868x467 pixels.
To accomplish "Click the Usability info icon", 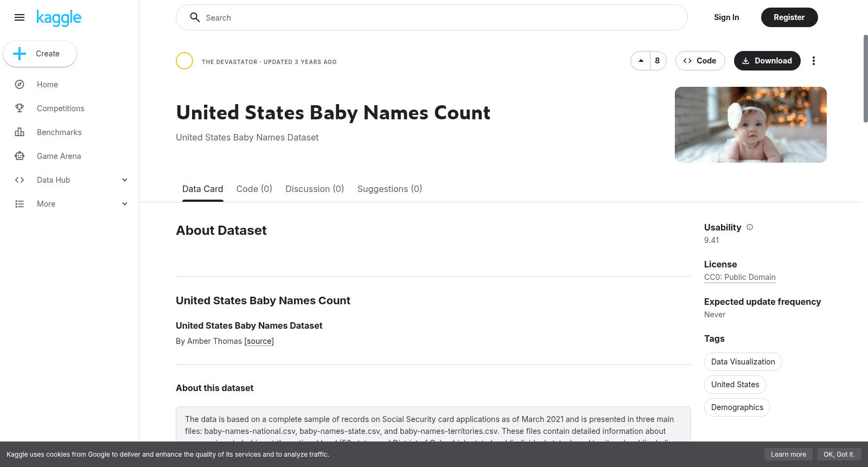I will coord(750,227).
